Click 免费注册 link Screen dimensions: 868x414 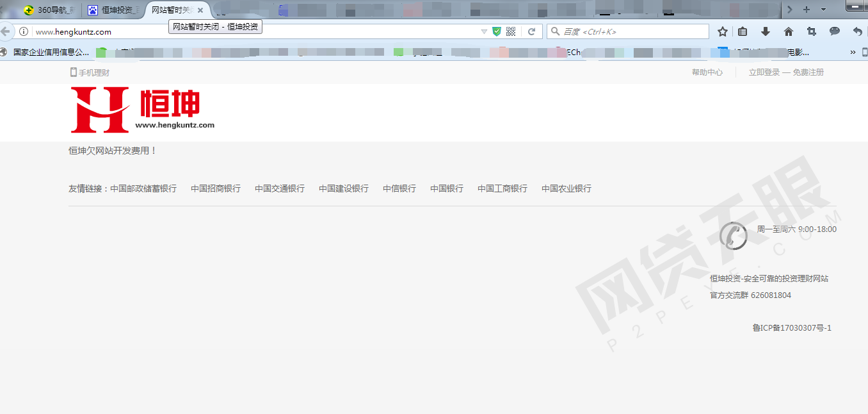pos(808,72)
